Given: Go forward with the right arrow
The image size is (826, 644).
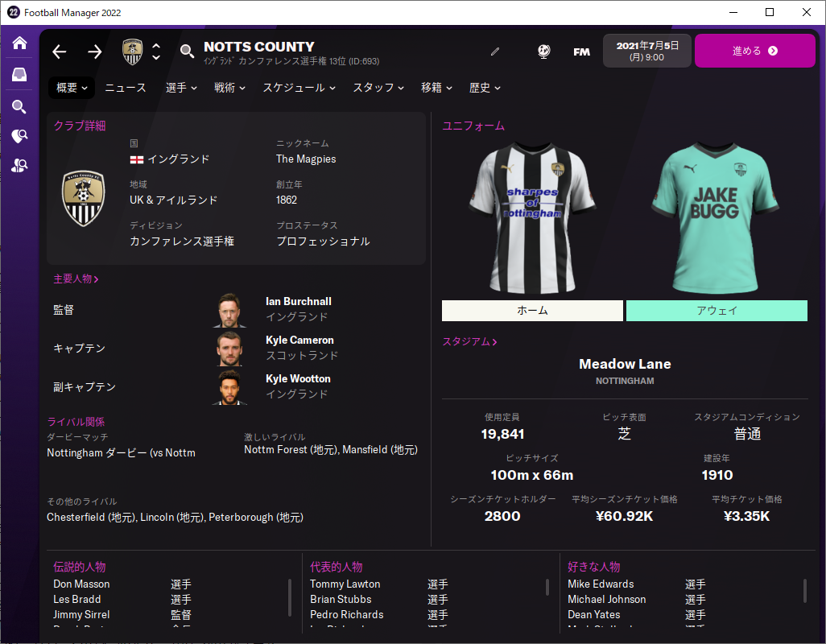Looking at the screenshot, I should (x=95, y=52).
